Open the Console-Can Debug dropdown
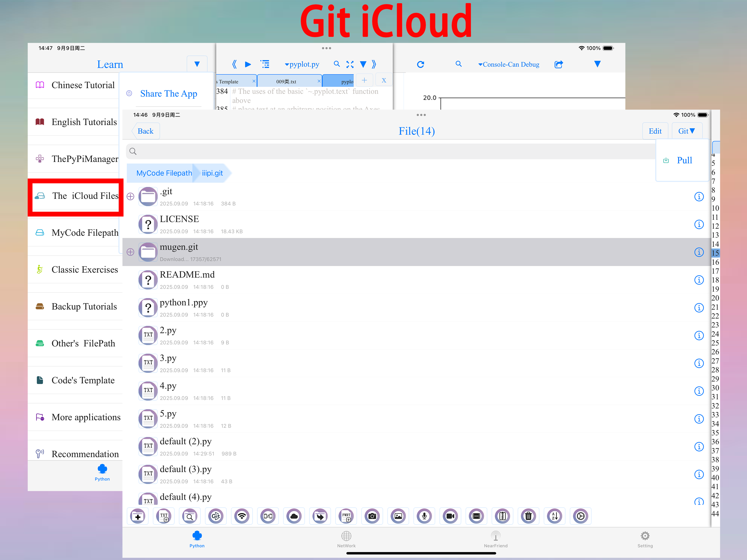 pos(509,64)
